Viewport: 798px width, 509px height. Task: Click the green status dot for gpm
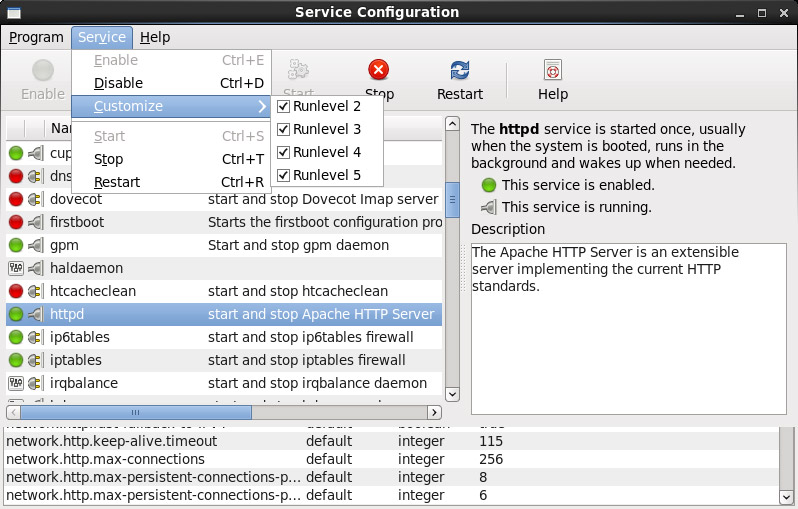16,245
